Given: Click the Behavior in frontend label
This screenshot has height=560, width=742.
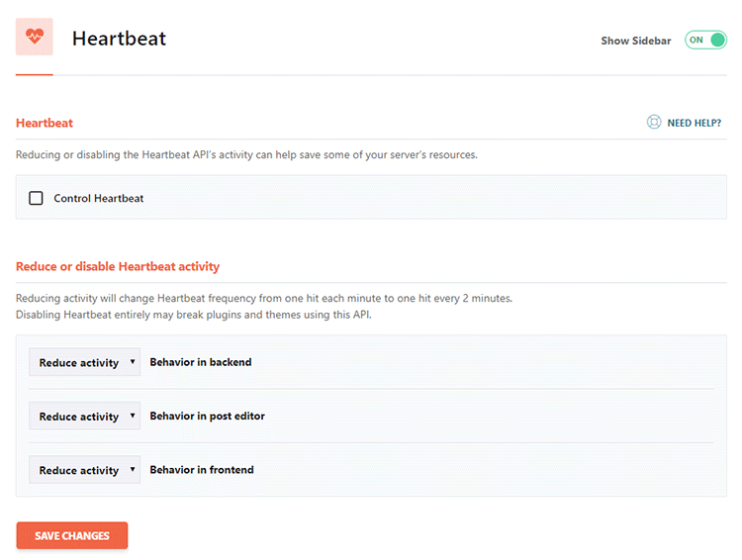Looking at the screenshot, I should [x=202, y=470].
